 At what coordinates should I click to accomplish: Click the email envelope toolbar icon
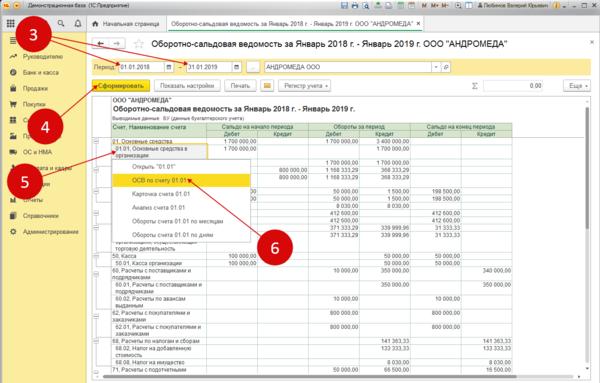click(267, 86)
